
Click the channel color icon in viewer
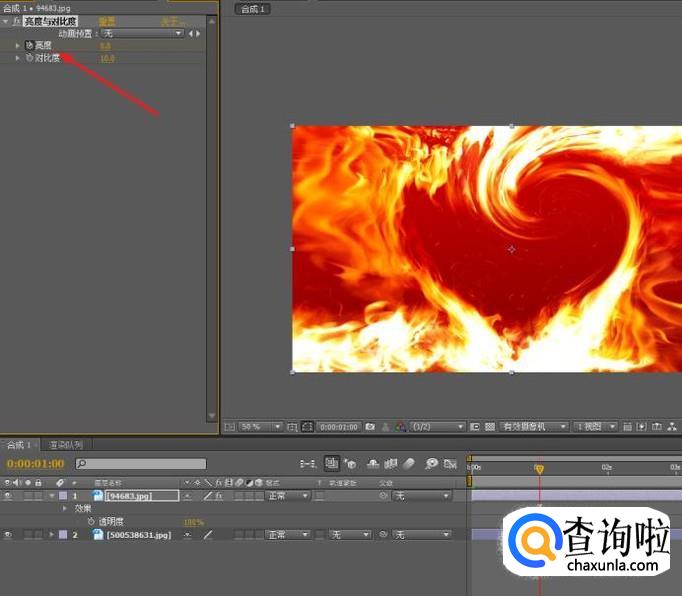pos(400,426)
